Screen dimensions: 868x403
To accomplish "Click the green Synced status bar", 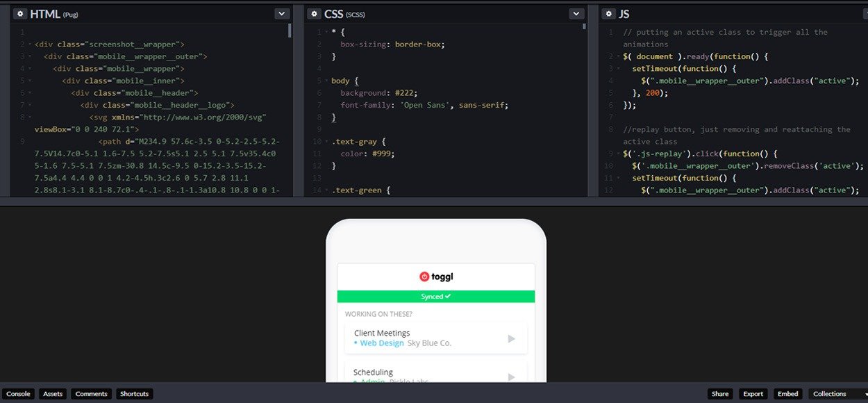I will [x=436, y=297].
